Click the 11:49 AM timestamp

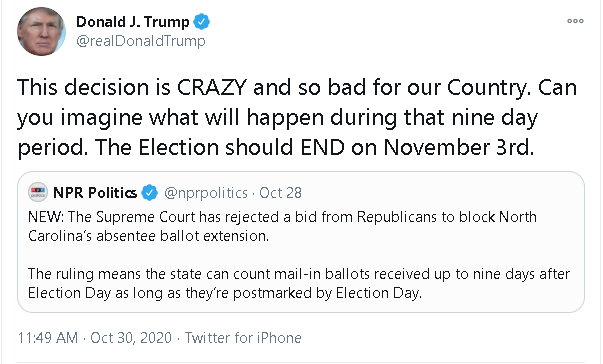pyautogui.click(x=48, y=338)
